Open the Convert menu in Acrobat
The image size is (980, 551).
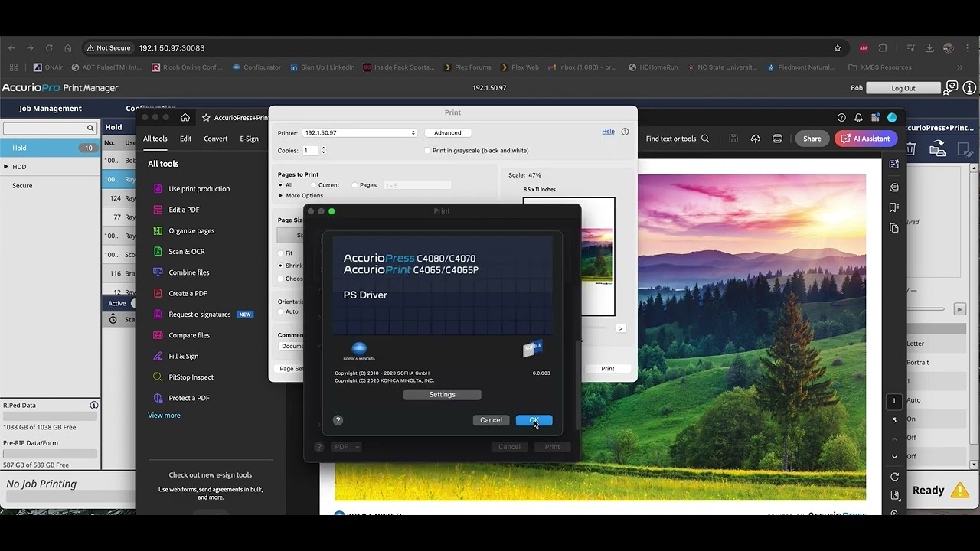[x=215, y=139]
